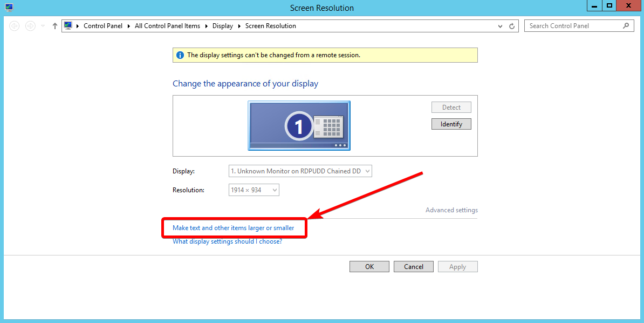
Task: Maximize the Screen Resolution window
Action: [609, 6]
